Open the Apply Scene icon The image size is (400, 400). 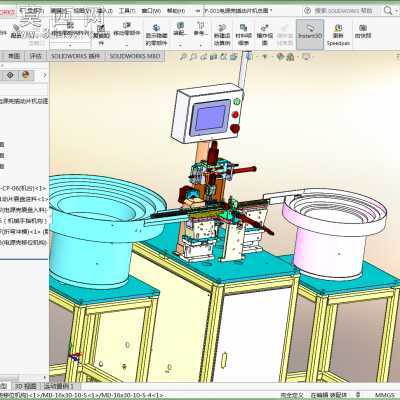[290, 57]
